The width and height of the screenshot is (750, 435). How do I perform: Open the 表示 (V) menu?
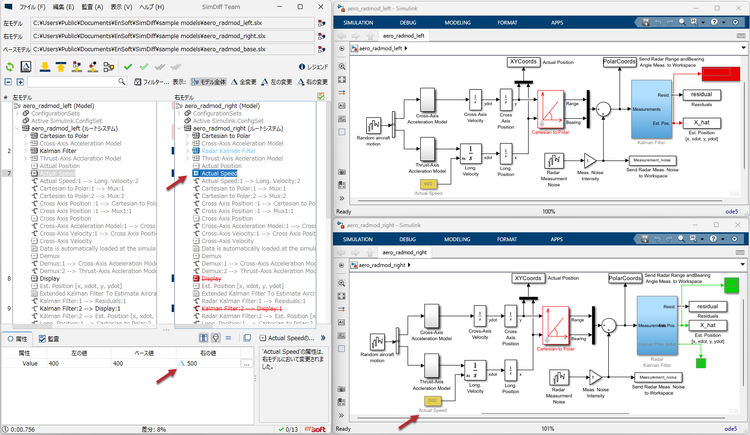coord(121,7)
